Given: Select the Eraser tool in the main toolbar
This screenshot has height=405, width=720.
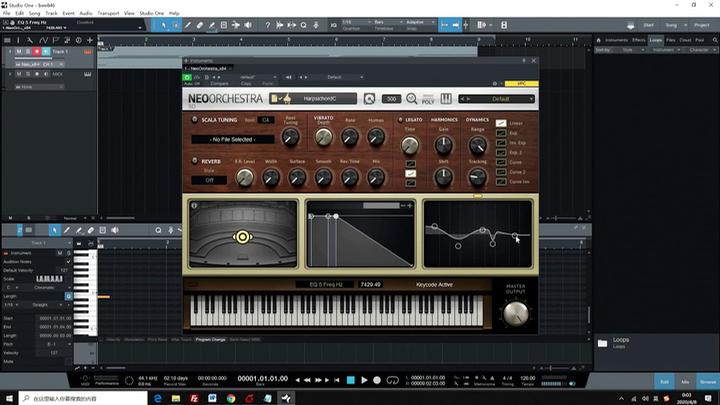Looking at the screenshot, I should pyautogui.click(x=200, y=25).
